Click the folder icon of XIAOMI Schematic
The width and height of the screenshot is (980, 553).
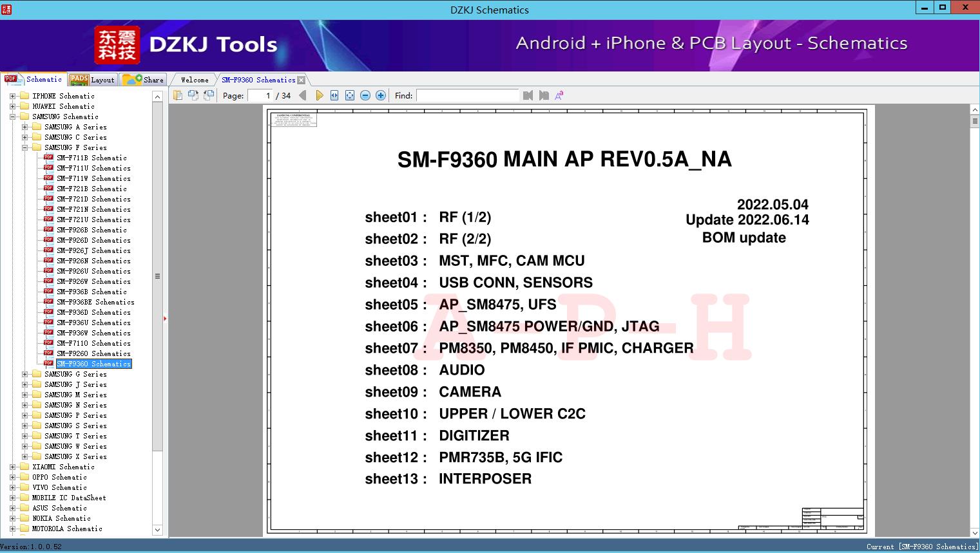pyautogui.click(x=24, y=467)
